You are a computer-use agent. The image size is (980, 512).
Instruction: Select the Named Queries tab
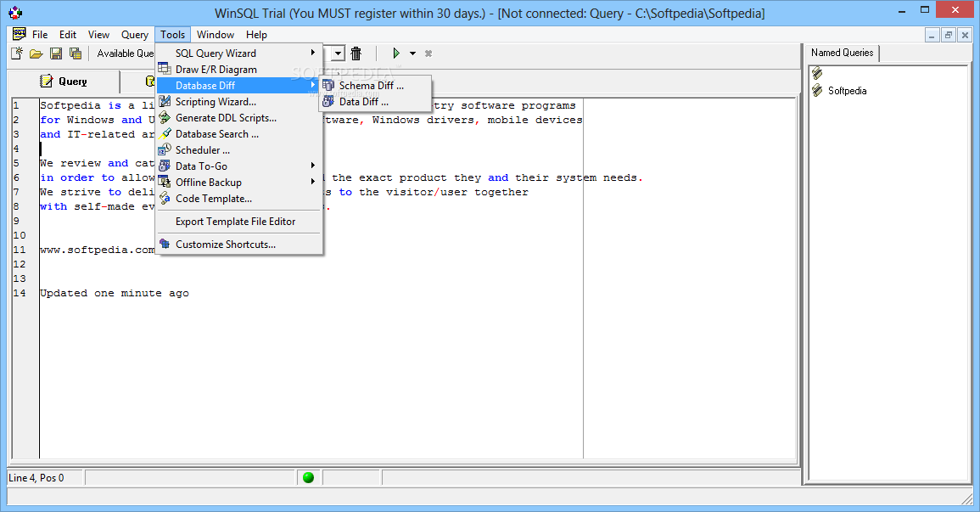point(842,53)
